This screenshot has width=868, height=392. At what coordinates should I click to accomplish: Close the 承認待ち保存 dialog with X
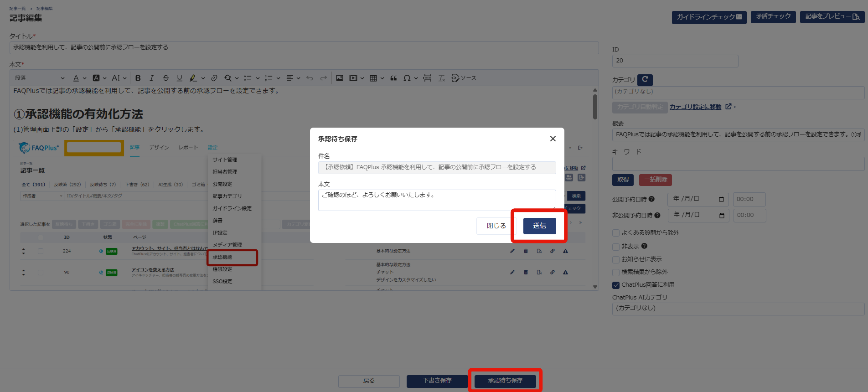point(553,139)
